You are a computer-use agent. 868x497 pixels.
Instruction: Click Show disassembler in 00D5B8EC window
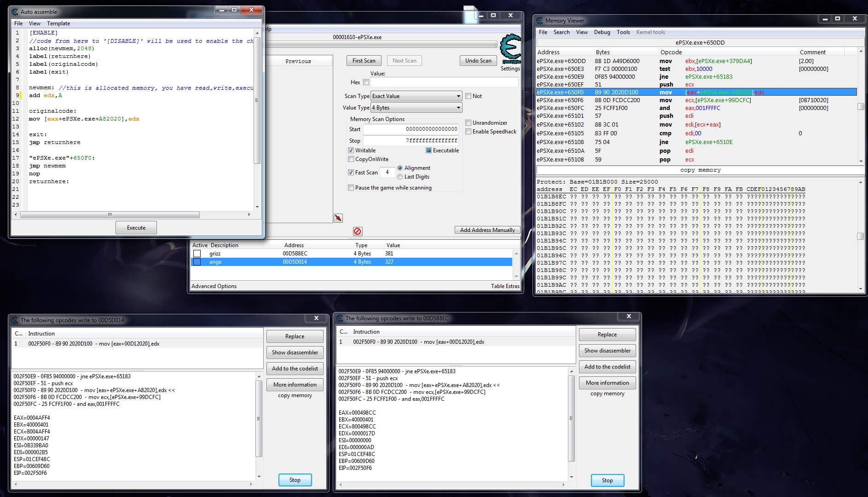coord(608,351)
